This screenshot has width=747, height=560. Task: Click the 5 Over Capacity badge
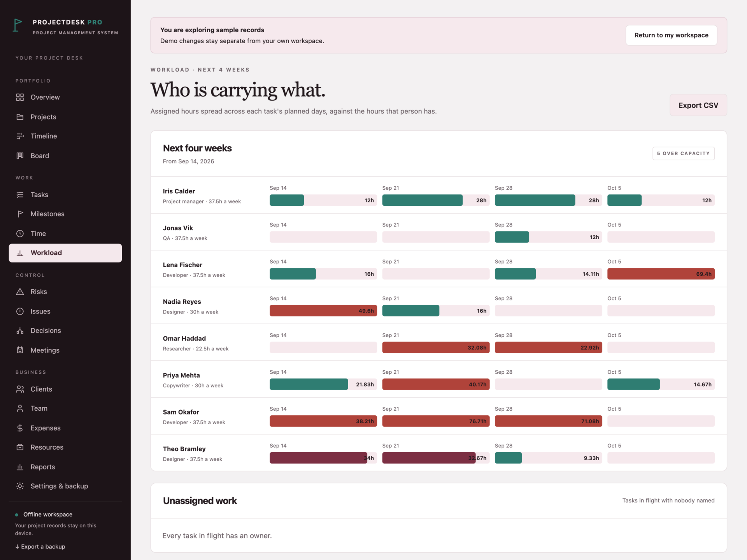tap(683, 153)
